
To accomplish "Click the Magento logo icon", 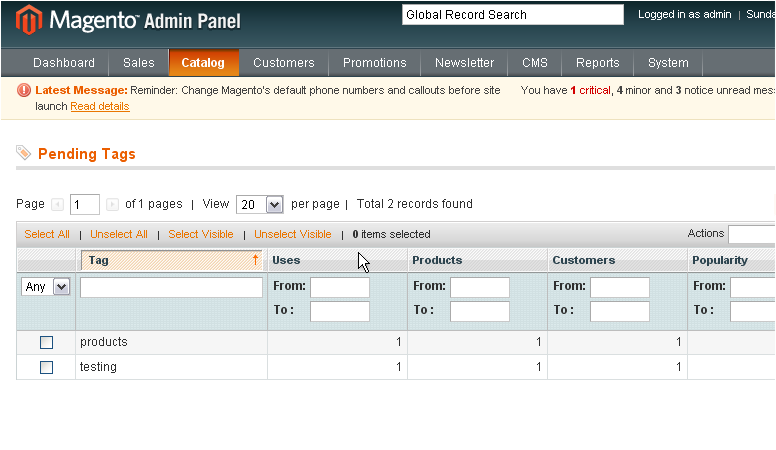I will [29, 20].
